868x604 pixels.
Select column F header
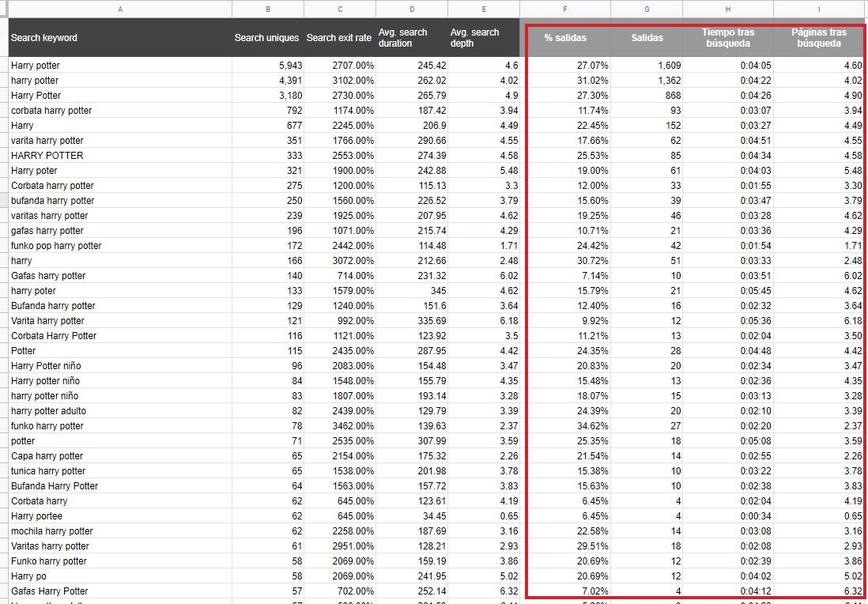tap(565, 9)
